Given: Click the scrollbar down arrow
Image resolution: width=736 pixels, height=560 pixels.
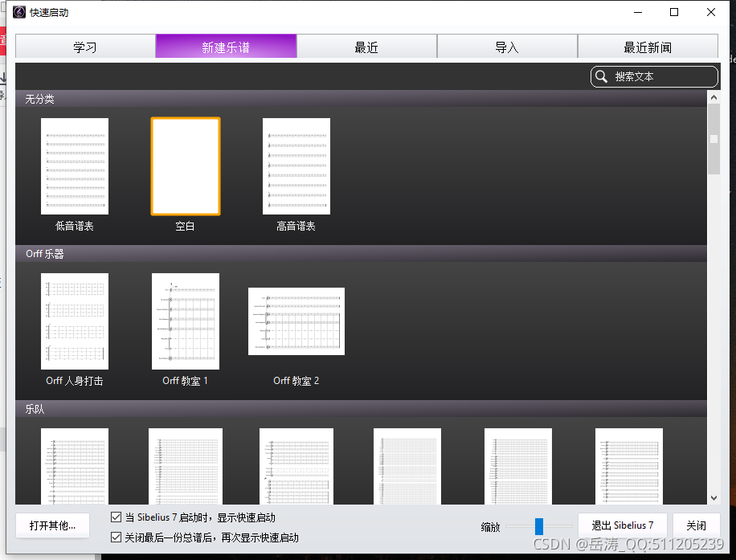Looking at the screenshot, I should (x=714, y=498).
